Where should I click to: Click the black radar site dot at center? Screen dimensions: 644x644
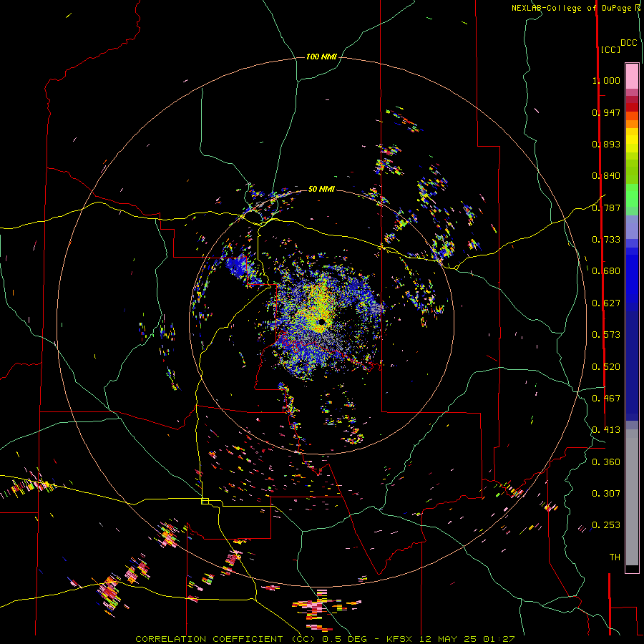click(x=321, y=321)
